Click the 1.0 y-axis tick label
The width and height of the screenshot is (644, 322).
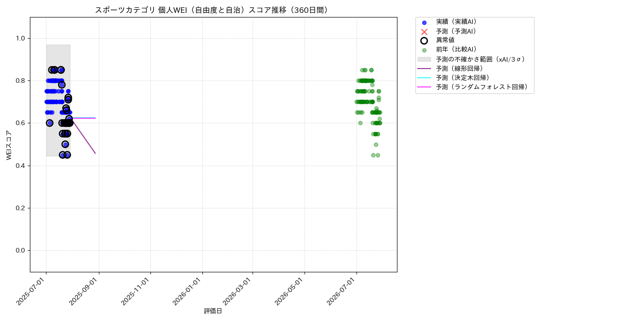(21, 38)
